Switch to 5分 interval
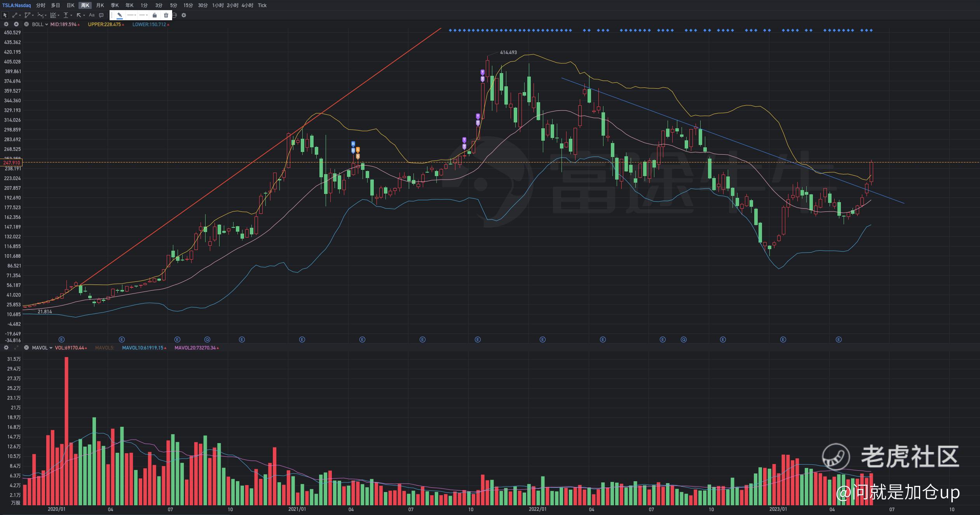Viewport: 980px width, 515px height. click(x=174, y=5)
